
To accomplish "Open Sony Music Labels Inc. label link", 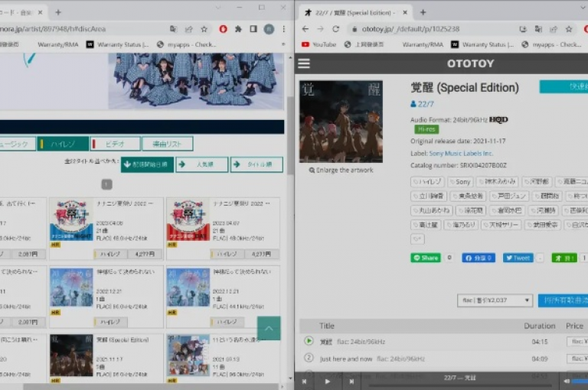I will pos(461,153).
